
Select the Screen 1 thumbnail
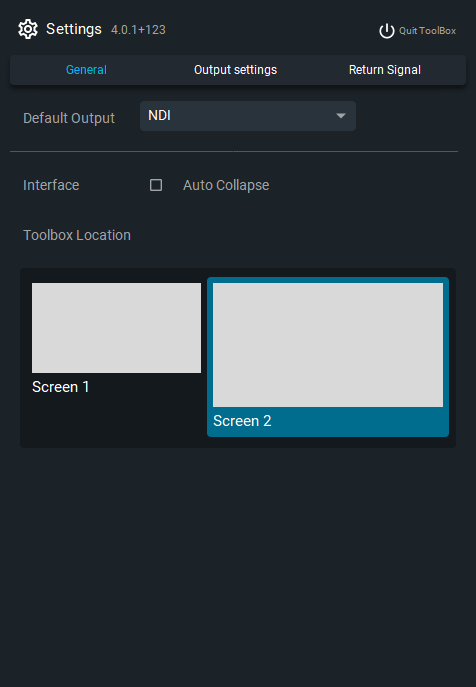pos(116,328)
